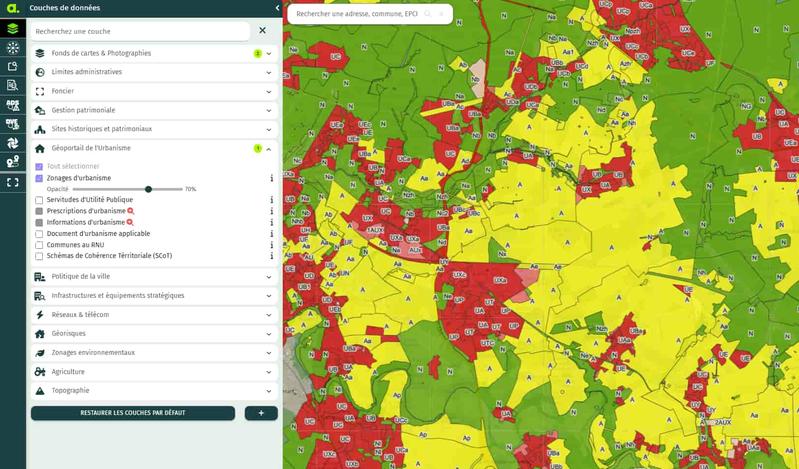Click the Opacité slider track right end
This screenshot has height=469, width=799.
[181, 189]
